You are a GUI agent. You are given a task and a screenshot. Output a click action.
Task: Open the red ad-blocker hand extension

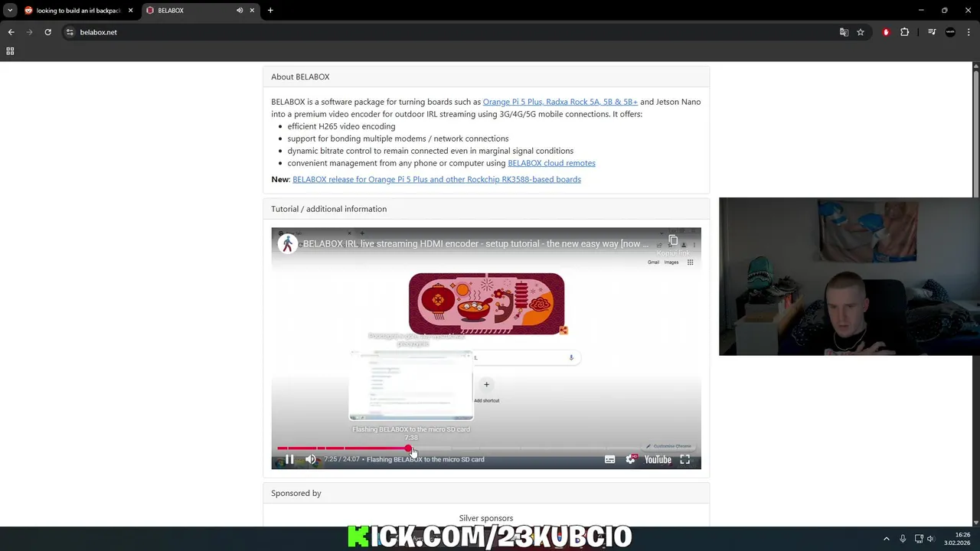click(x=886, y=32)
